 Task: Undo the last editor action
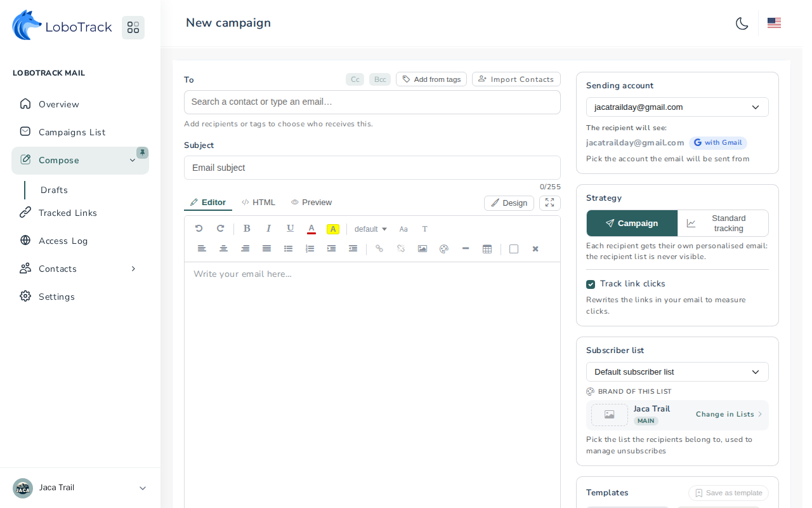tap(199, 229)
